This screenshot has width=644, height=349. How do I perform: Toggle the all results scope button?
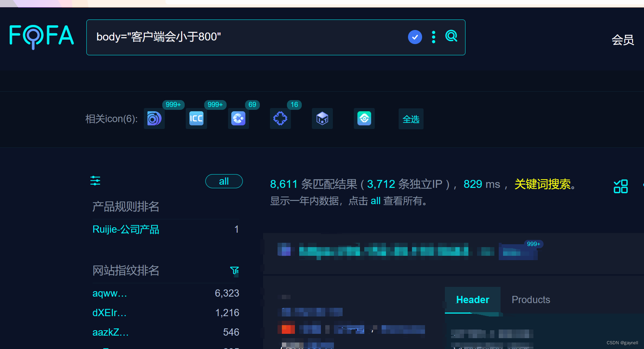pos(224,181)
